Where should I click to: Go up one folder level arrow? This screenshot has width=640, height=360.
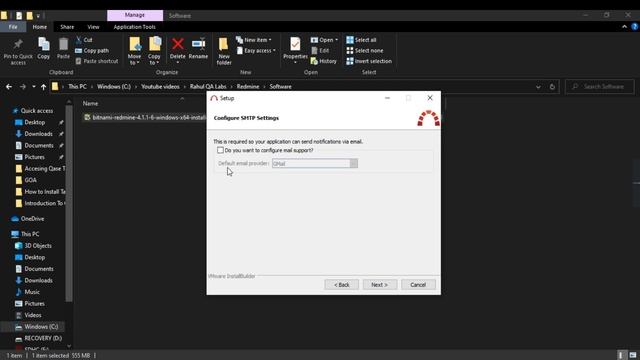[x=43, y=87]
